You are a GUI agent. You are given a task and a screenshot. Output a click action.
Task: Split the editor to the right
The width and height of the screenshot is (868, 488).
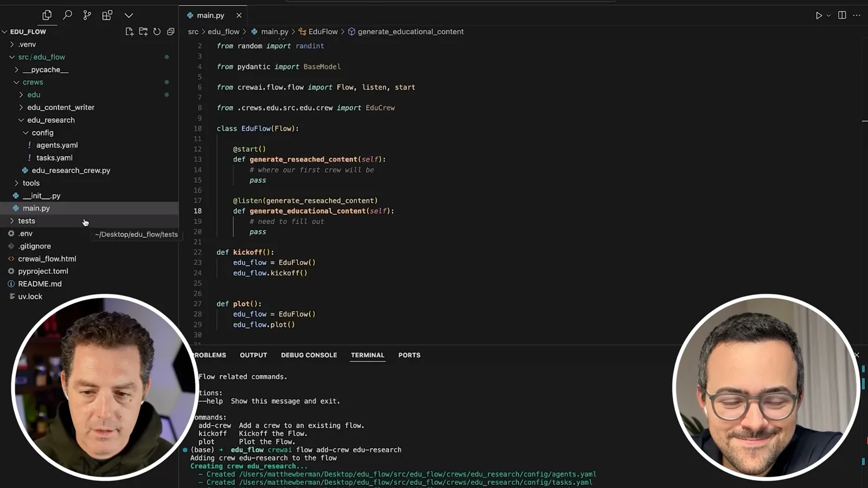point(842,15)
